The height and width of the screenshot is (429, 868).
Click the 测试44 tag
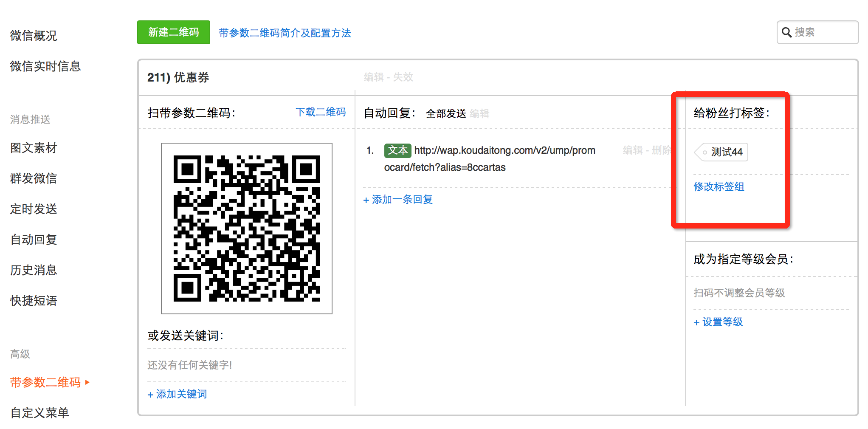[x=721, y=152]
